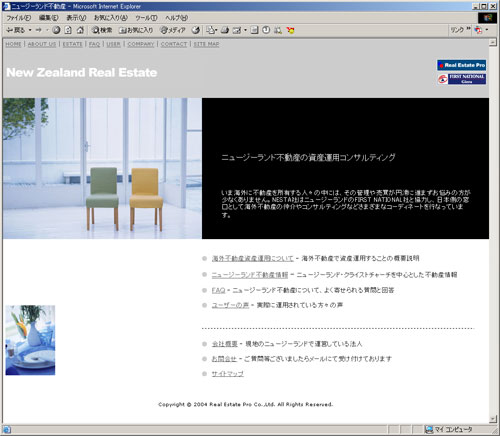The width and height of the screenshot is (500, 436).
Task: Click the ABOUT US navigation link
Action: (42, 44)
